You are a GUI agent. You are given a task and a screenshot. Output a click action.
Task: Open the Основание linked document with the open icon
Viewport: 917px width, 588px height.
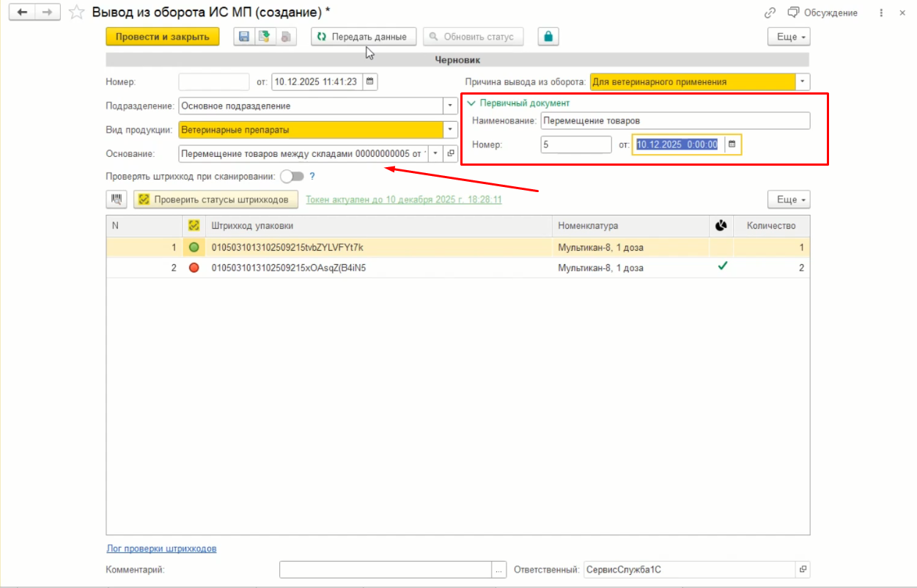coord(451,153)
